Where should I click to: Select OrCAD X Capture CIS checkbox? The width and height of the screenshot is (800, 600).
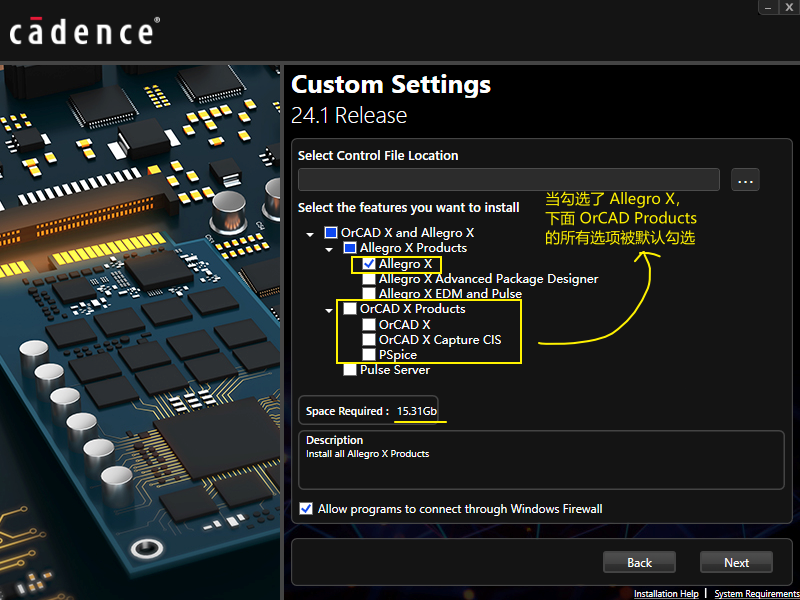point(369,340)
